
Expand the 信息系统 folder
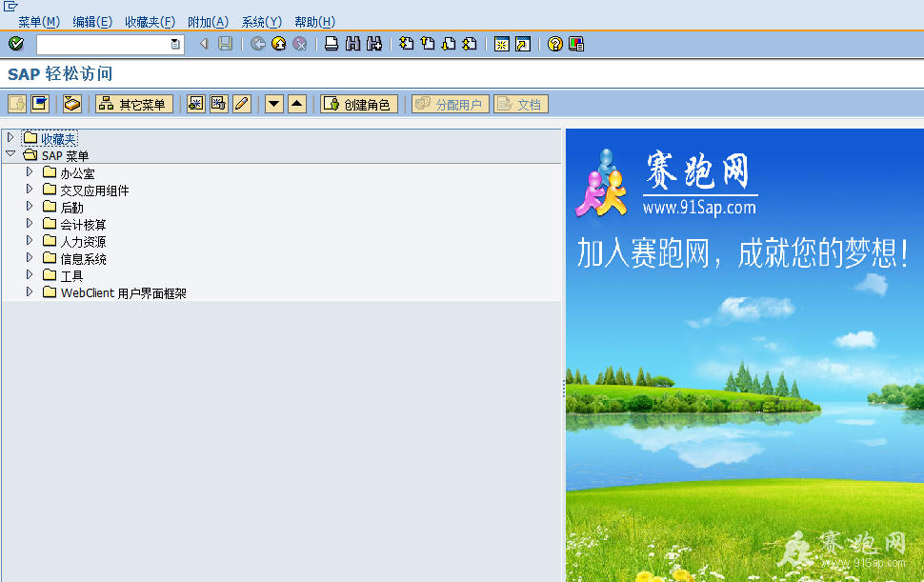(30, 257)
